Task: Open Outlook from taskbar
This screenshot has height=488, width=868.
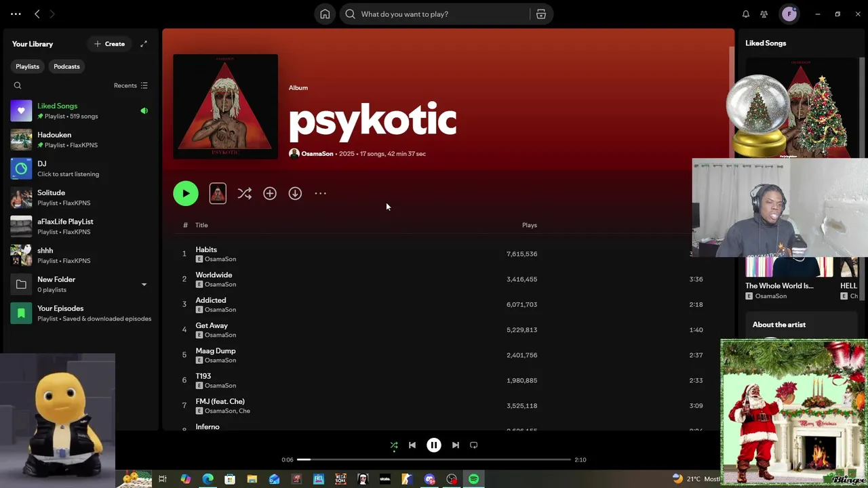Action: pyautogui.click(x=274, y=479)
